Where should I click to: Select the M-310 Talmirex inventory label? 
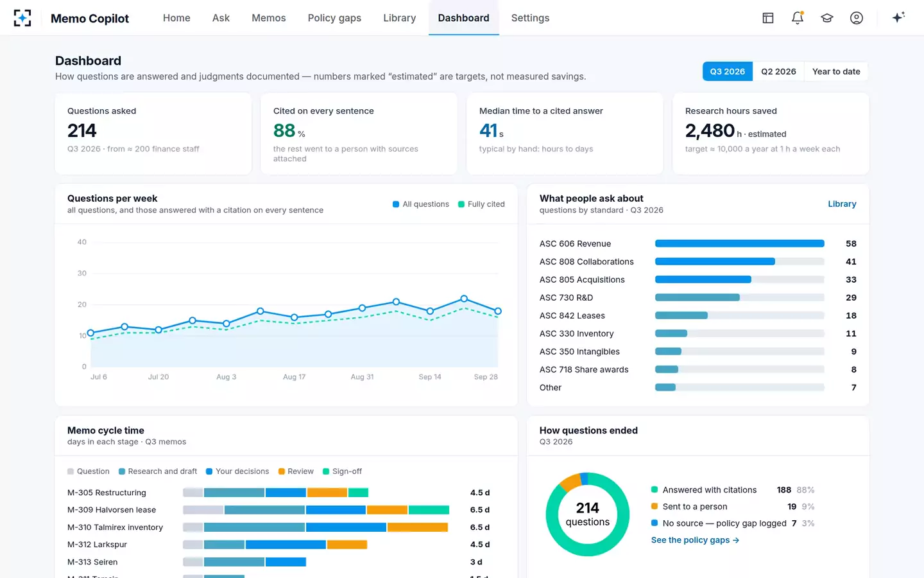tap(116, 527)
